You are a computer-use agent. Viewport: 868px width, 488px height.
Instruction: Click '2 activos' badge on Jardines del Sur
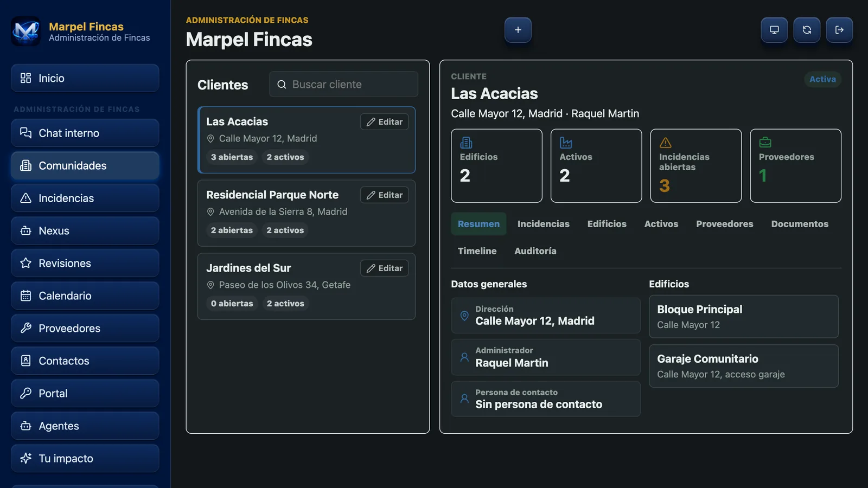coord(285,303)
